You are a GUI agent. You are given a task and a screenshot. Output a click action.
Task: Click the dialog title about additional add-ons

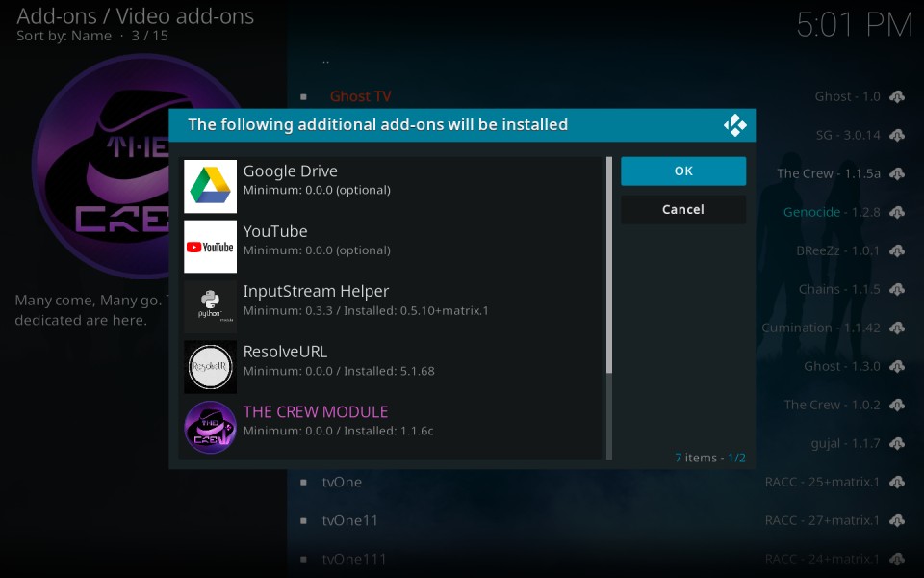377,125
